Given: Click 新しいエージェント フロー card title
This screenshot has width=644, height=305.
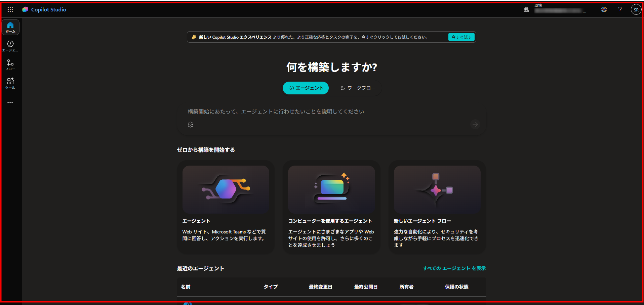Looking at the screenshot, I should click(422, 221).
